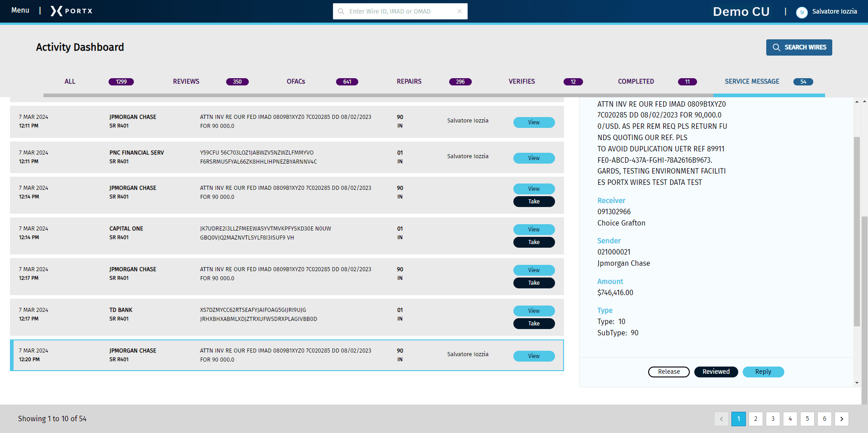Image resolution: width=868 pixels, height=433 pixels.
Task: Switch to the ALL tab
Action: click(70, 81)
